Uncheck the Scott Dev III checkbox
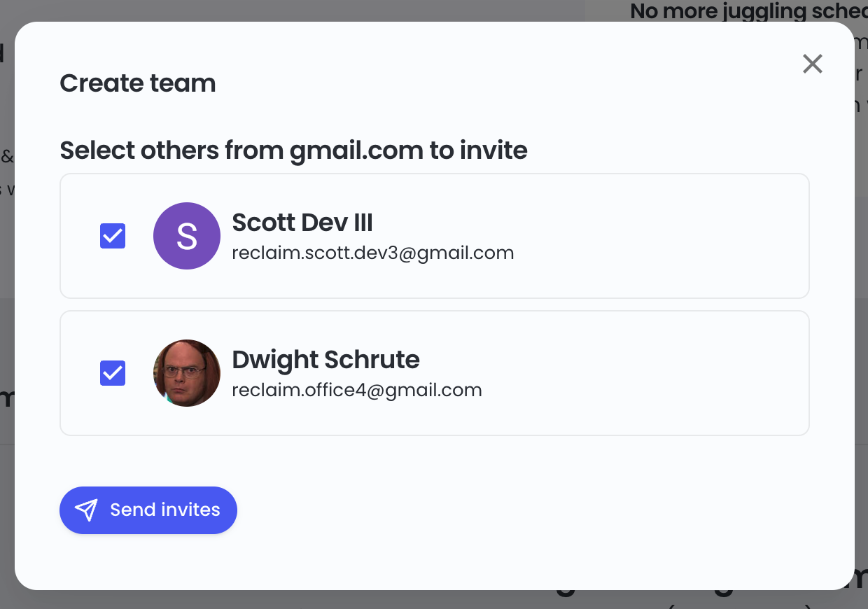Viewport: 868px width, 609px height. (x=113, y=236)
